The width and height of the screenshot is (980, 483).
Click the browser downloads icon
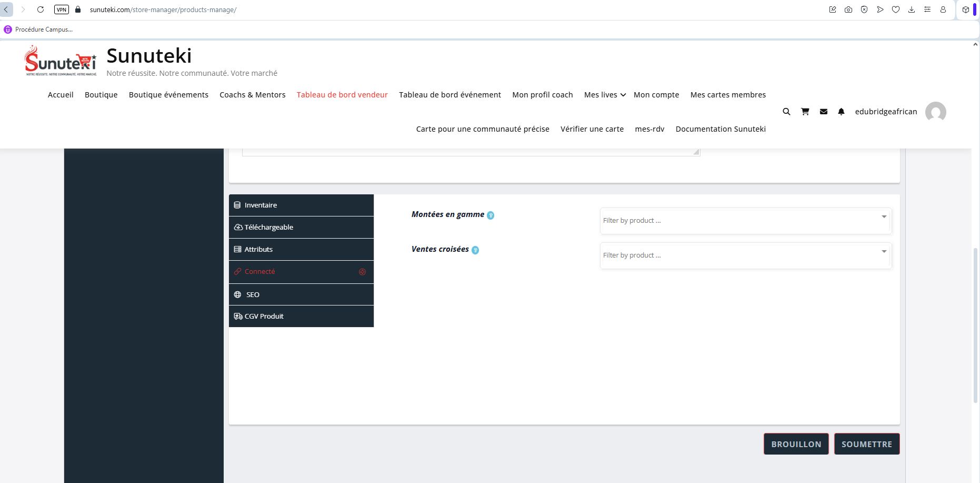tap(912, 9)
